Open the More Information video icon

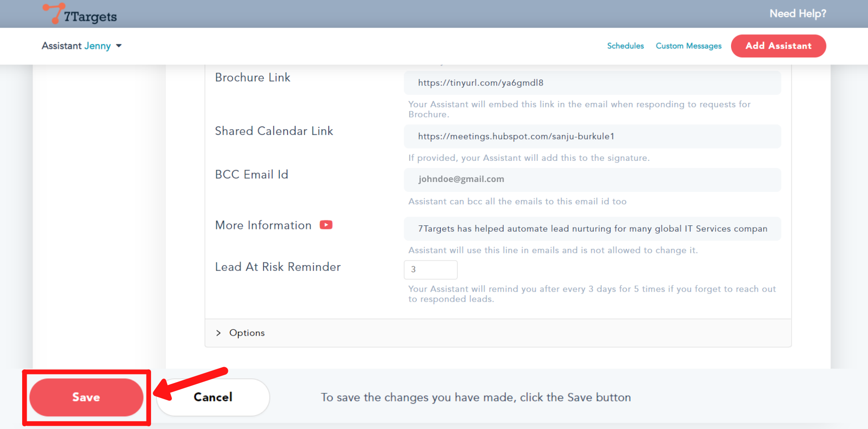click(326, 225)
